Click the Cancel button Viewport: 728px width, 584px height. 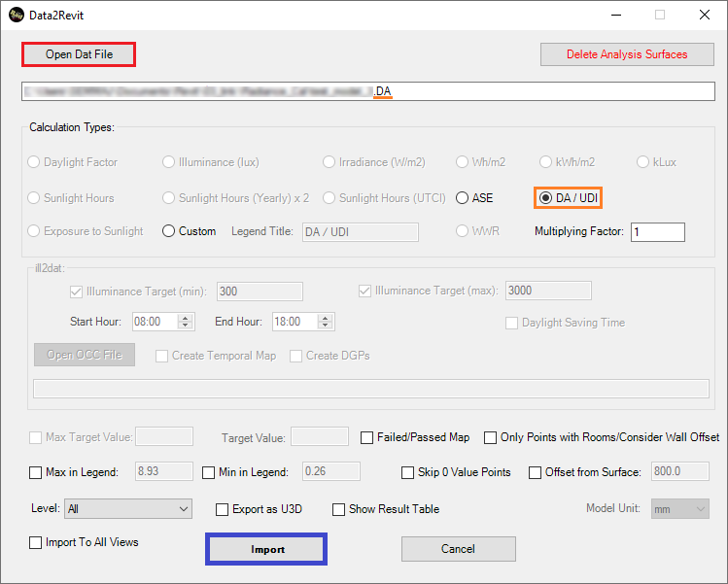(458, 549)
